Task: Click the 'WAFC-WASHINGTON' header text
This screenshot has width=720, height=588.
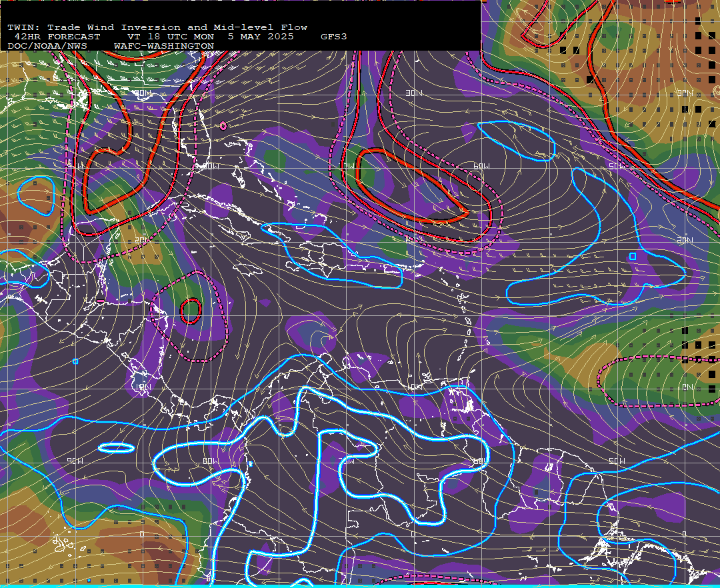Action: pos(164,47)
